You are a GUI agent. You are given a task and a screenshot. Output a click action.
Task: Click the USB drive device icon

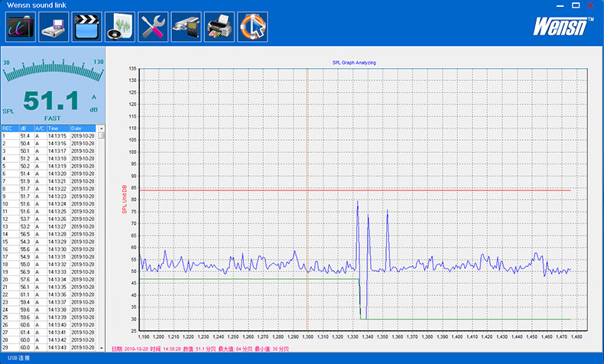186,27
